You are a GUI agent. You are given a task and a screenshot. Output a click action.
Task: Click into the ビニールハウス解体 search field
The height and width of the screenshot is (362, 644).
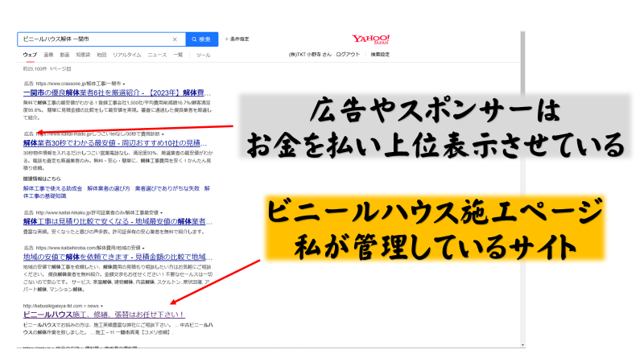pyautogui.click(x=89, y=39)
